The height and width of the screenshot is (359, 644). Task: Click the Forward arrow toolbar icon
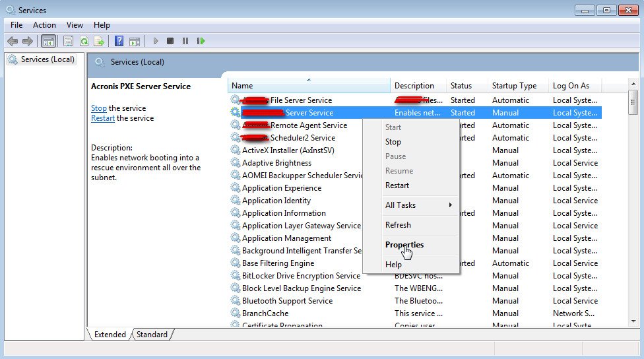(x=28, y=41)
